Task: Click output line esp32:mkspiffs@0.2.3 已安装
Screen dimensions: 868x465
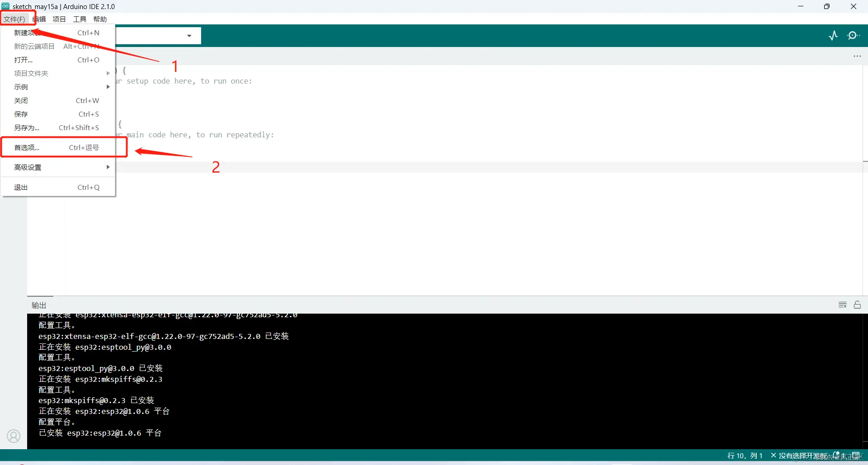Action: coord(96,400)
